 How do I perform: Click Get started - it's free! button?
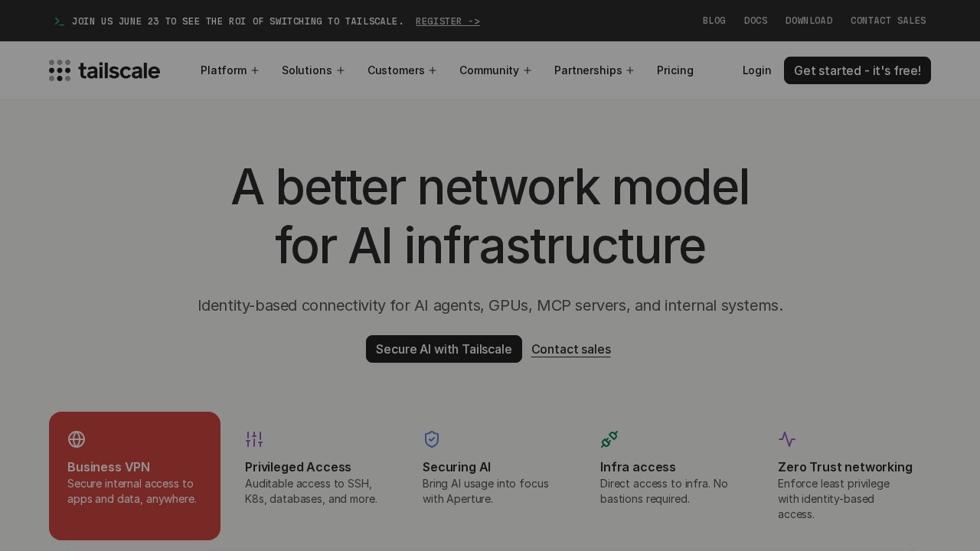coord(857,70)
